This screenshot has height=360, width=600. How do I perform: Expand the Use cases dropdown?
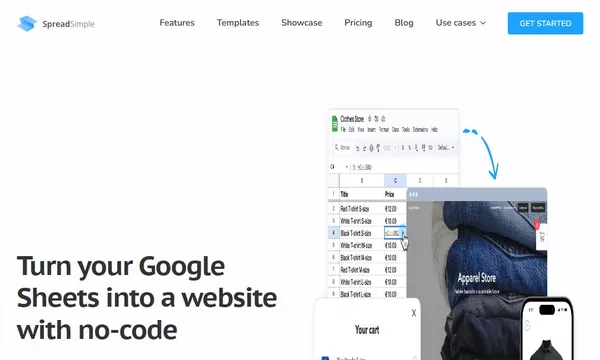point(461,23)
